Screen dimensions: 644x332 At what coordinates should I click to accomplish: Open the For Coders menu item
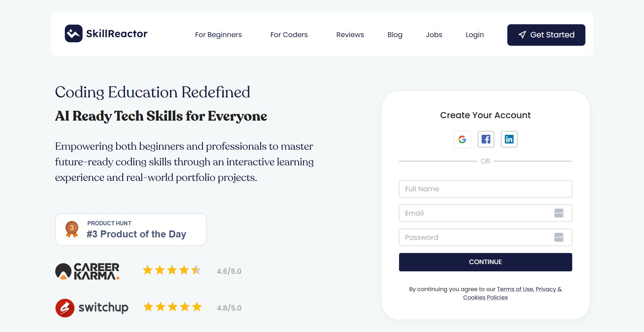(289, 35)
